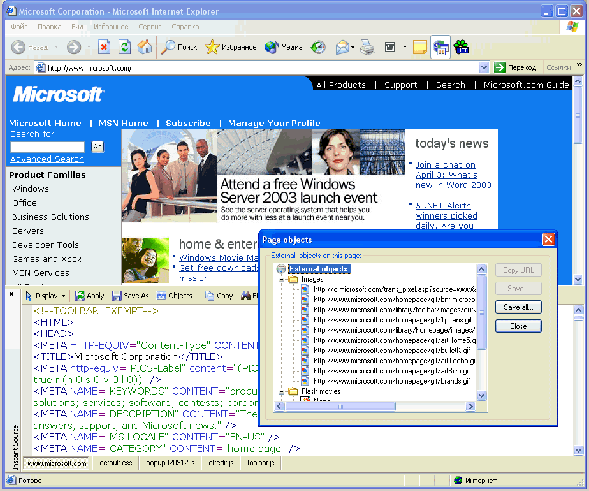589x491 pixels.
Task: Click Office in Product Families list
Action: [x=25, y=203]
